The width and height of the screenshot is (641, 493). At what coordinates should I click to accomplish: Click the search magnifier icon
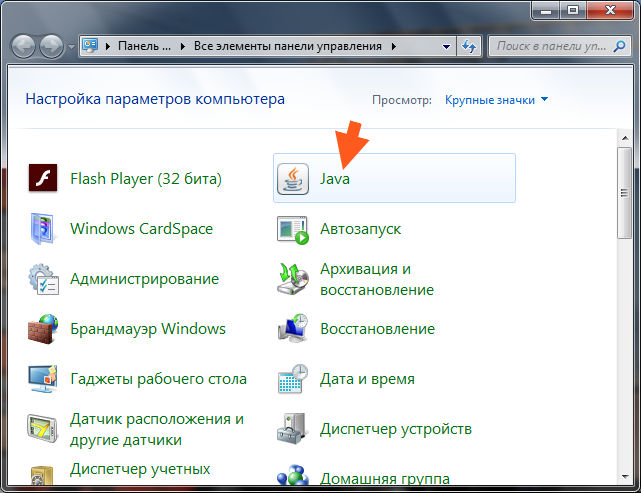click(x=620, y=46)
